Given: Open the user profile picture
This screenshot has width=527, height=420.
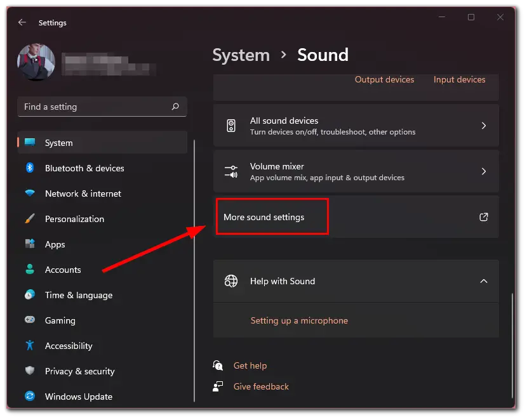Looking at the screenshot, I should (36, 62).
